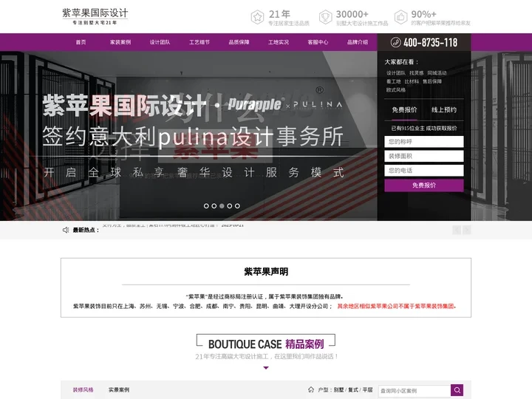Screen dimensions: 532x399
Task: Click the 查询同小区案例 search field
Action: click(x=415, y=391)
